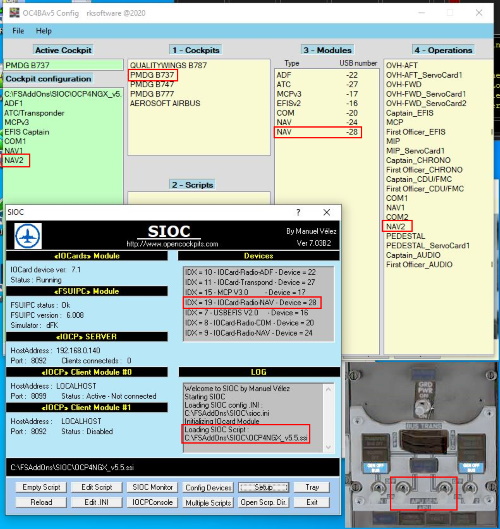The image size is (500, 529).
Task: Select IDX = 10 IOCard-Radio-ADF device
Action: point(250,272)
